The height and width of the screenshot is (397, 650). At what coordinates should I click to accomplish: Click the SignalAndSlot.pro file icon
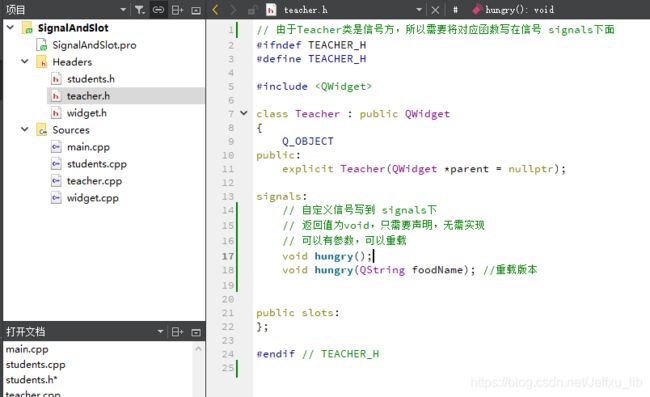tap(42, 45)
